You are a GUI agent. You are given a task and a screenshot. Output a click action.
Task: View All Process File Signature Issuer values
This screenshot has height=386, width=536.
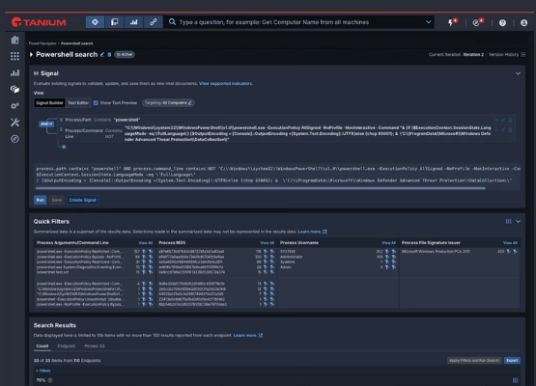(510, 243)
